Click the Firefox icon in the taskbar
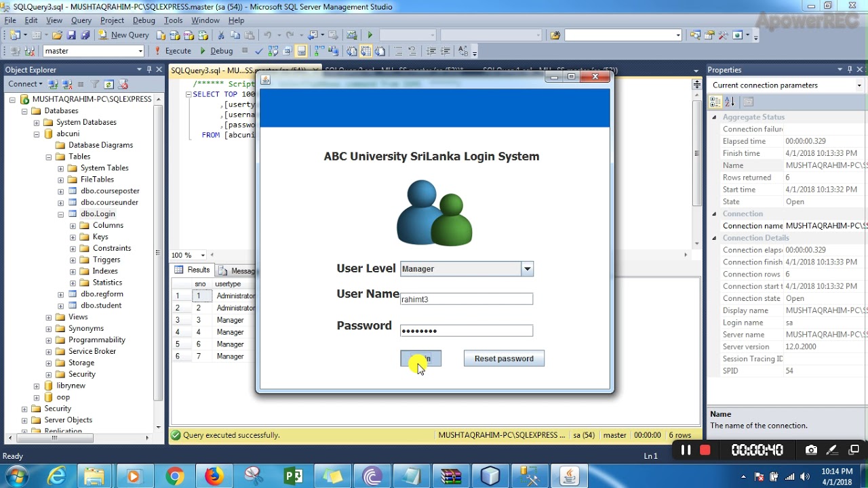 click(214, 476)
